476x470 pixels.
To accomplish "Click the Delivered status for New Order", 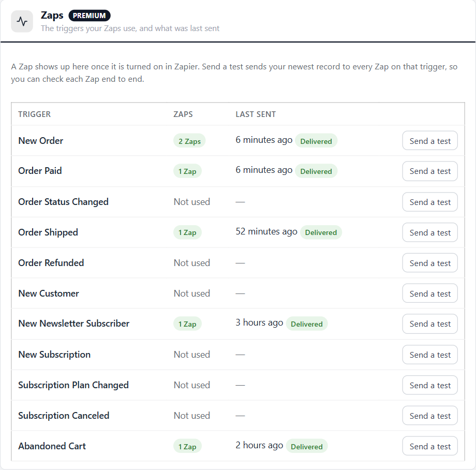I will click(316, 141).
